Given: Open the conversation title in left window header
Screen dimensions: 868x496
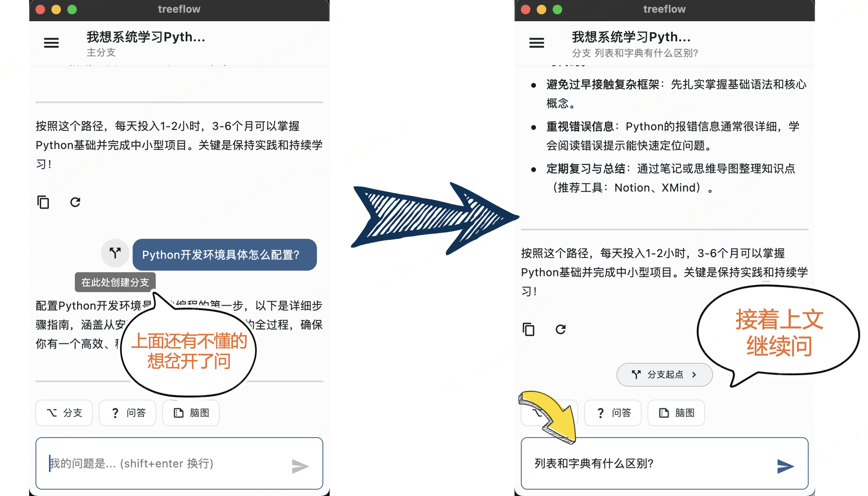Looking at the screenshot, I should [x=146, y=37].
